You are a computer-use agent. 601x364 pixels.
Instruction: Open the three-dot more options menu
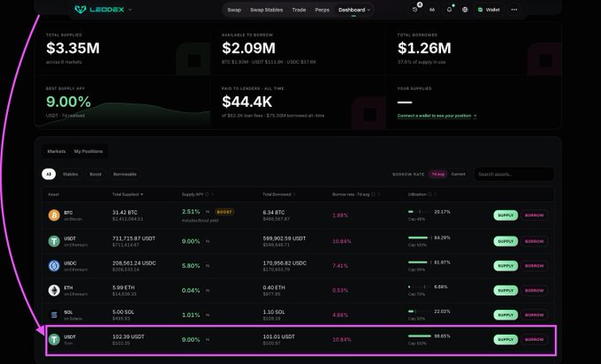514,10
